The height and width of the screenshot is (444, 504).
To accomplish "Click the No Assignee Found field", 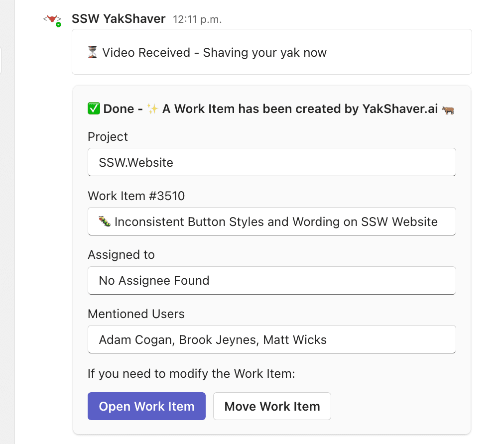I will (x=271, y=281).
